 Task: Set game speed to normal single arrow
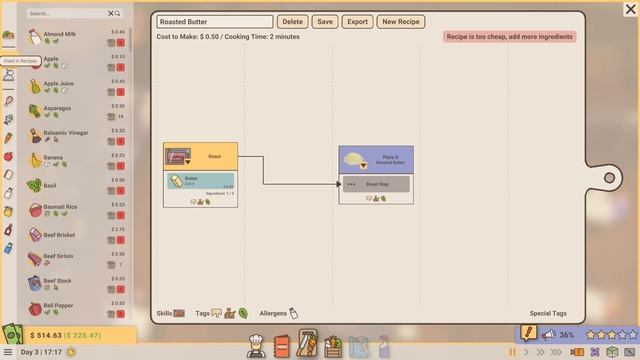[526, 352]
